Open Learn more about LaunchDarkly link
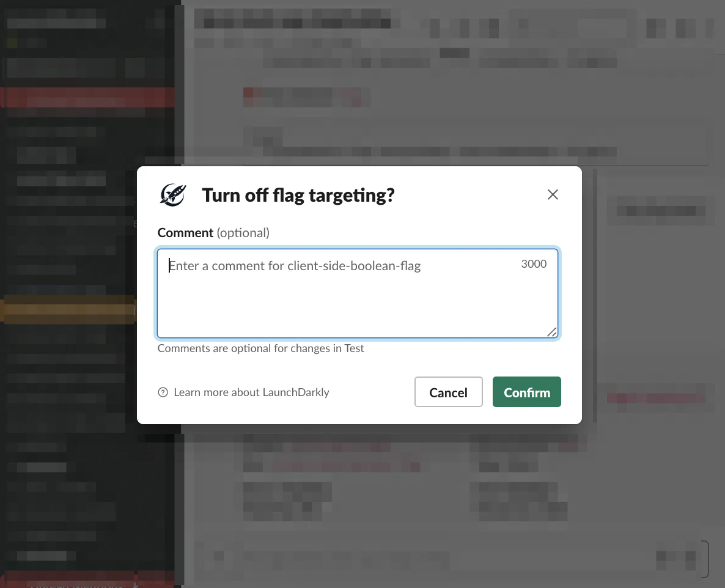Screen dimensions: 725x588 click(x=251, y=392)
